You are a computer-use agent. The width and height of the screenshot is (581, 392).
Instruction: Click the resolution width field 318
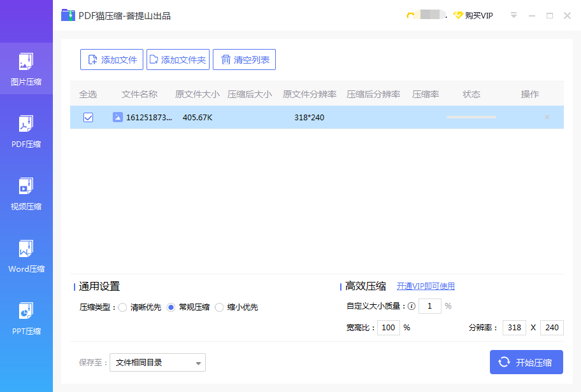pyautogui.click(x=514, y=328)
